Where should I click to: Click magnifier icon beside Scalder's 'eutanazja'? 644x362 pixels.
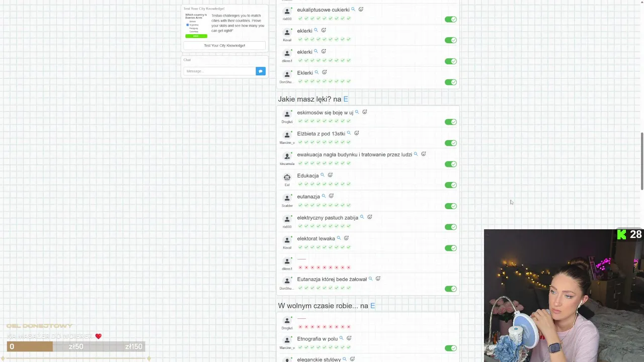tap(324, 196)
